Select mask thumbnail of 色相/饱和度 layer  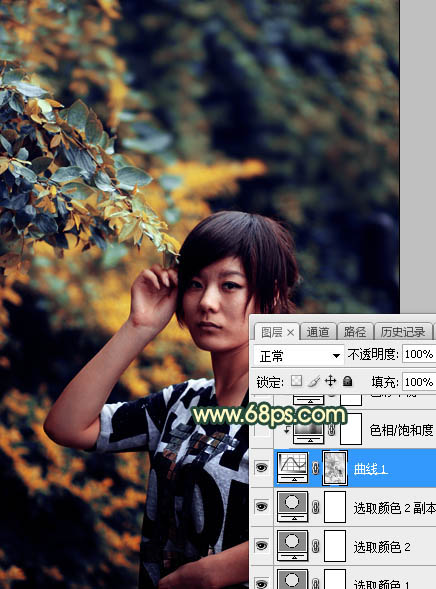point(351,429)
